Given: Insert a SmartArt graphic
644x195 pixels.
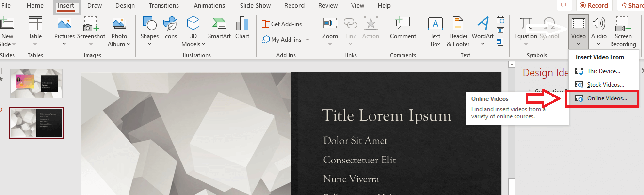Looking at the screenshot, I should (x=219, y=28).
